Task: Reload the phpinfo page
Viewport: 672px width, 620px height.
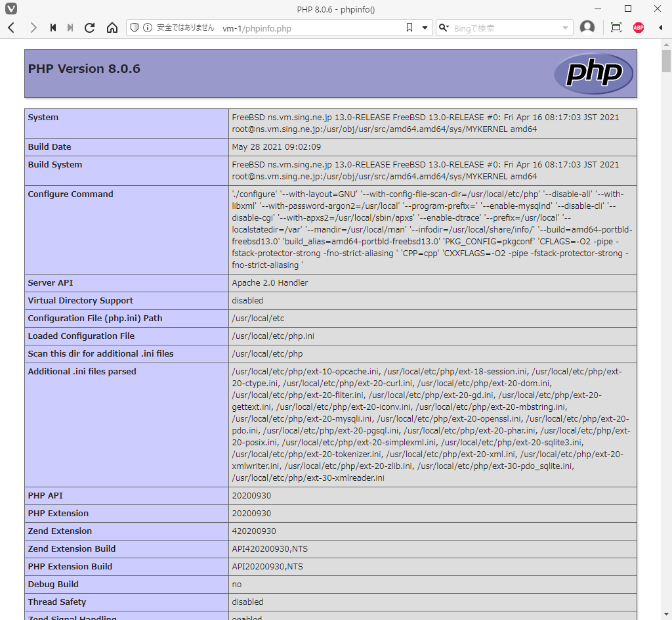Action: pyautogui.click(x=89, y=28)
